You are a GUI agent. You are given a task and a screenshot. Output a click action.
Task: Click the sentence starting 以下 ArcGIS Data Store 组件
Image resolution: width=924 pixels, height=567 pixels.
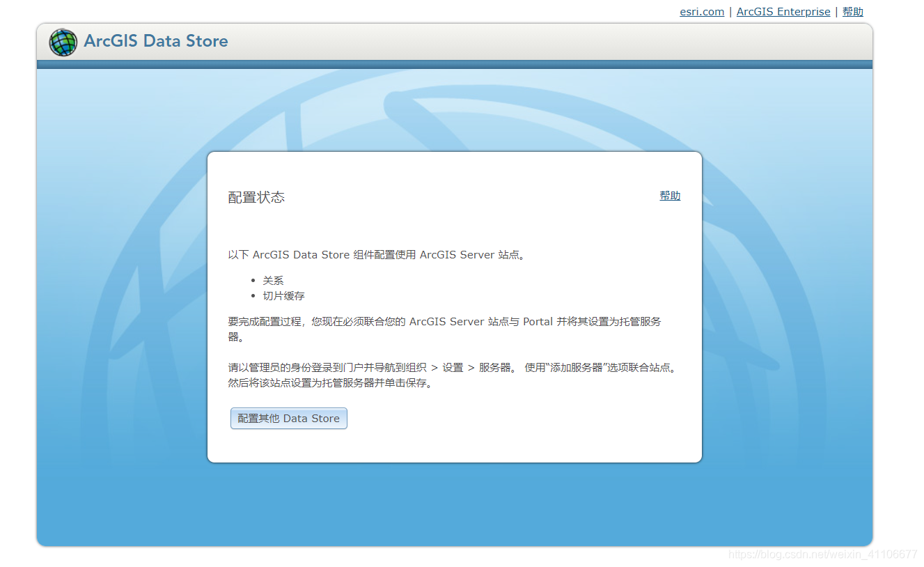coord(377,255)
